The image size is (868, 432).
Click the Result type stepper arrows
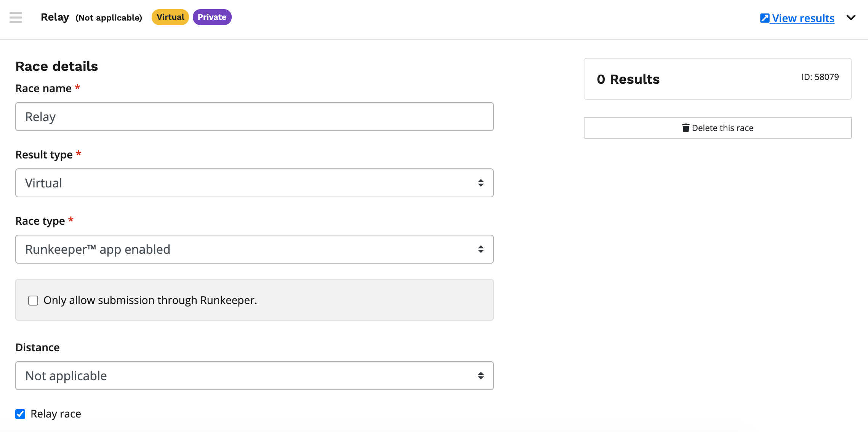click(481, 183)
